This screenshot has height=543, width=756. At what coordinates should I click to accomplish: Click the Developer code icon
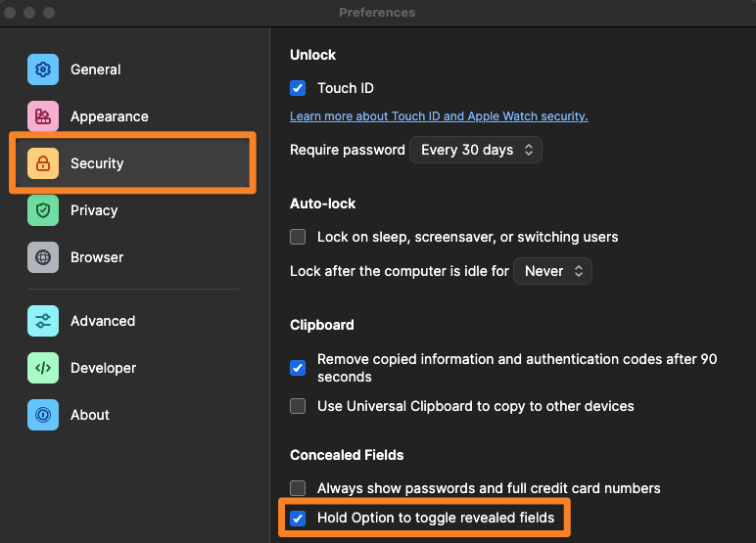(x=43, y=368)
